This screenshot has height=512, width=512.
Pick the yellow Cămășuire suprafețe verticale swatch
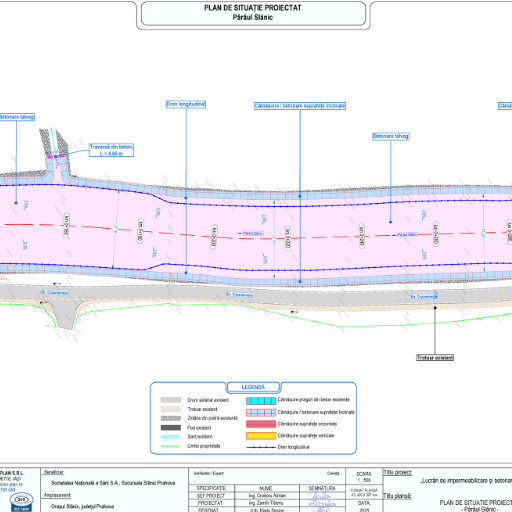point(261,436)
